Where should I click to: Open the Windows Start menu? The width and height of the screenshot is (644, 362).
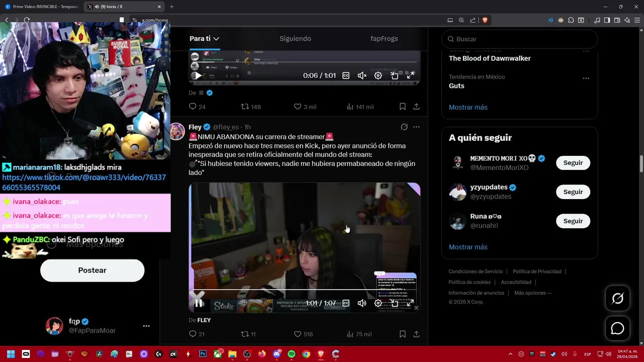[x=11, y=354]
